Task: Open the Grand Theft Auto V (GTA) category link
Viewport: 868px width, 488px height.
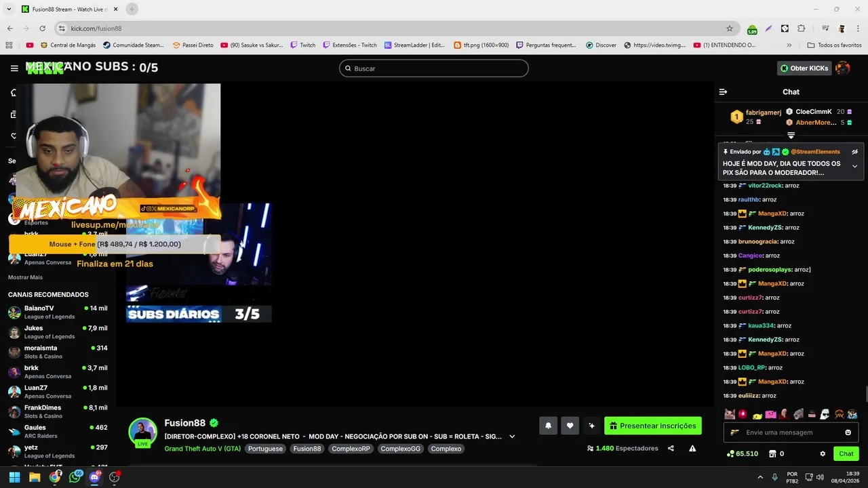Action: 202,449
